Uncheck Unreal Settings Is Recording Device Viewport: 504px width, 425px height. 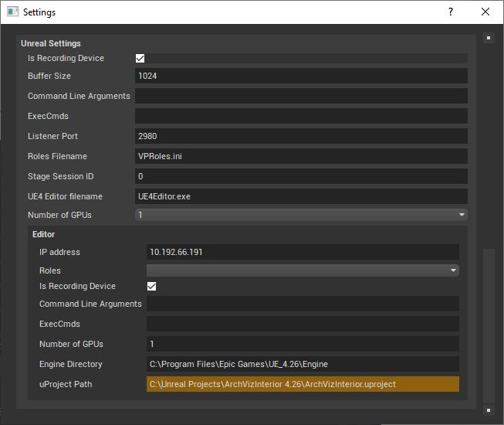click(140, 58)
